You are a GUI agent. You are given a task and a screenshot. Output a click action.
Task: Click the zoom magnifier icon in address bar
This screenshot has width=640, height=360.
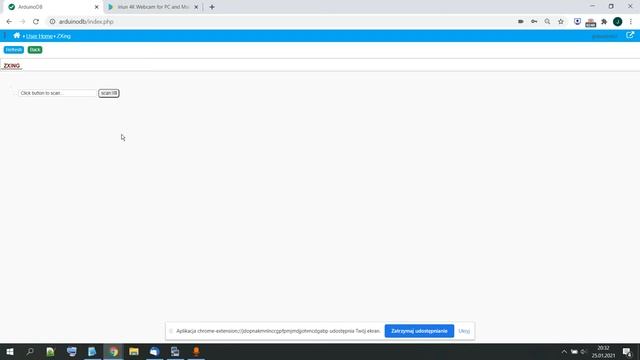coord(547,22)
